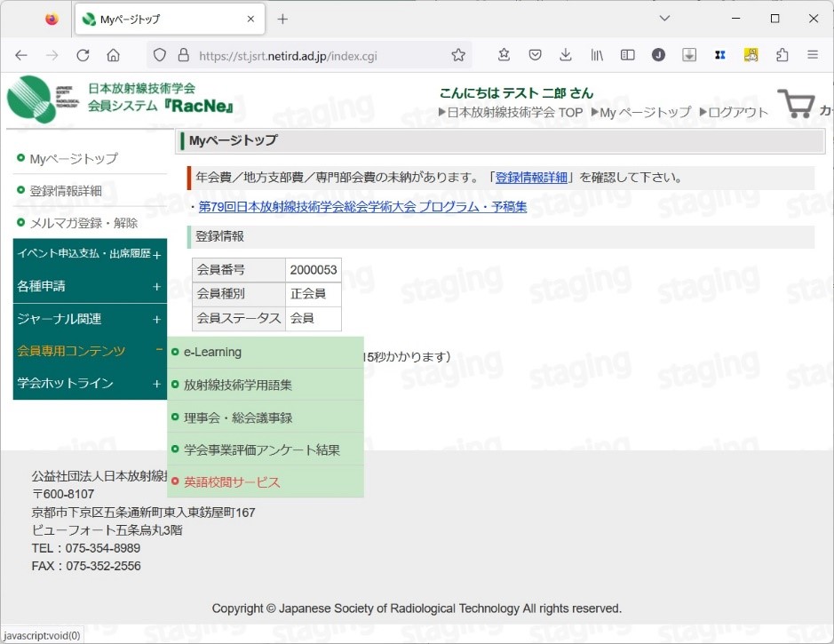Open the Firefox downloads arrow icon

(566, 55)
